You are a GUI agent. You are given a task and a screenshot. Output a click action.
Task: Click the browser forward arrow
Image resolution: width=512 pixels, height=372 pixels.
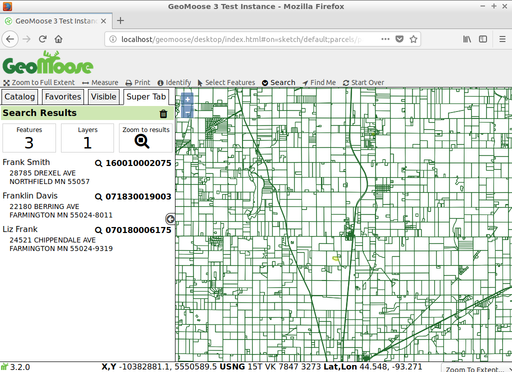(27, 39)
